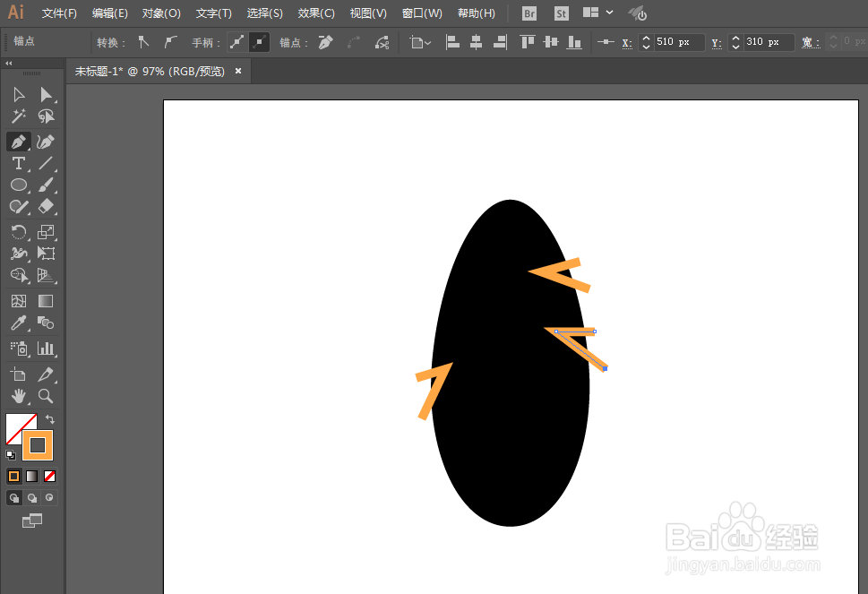Viewport: 868px width, 594px height.
Task: Select the Eraser tool
Action: coord(46,207)
